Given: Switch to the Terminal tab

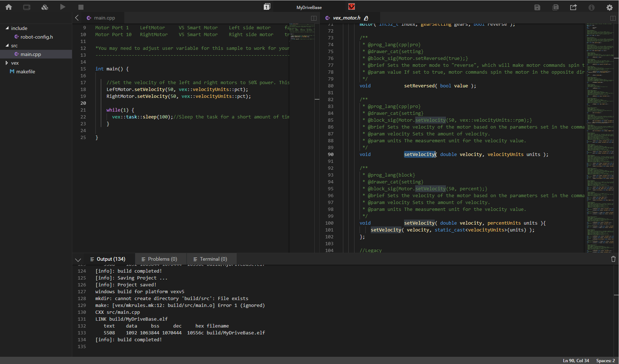Looking at the screenshot, I should [x=211, y=259].
